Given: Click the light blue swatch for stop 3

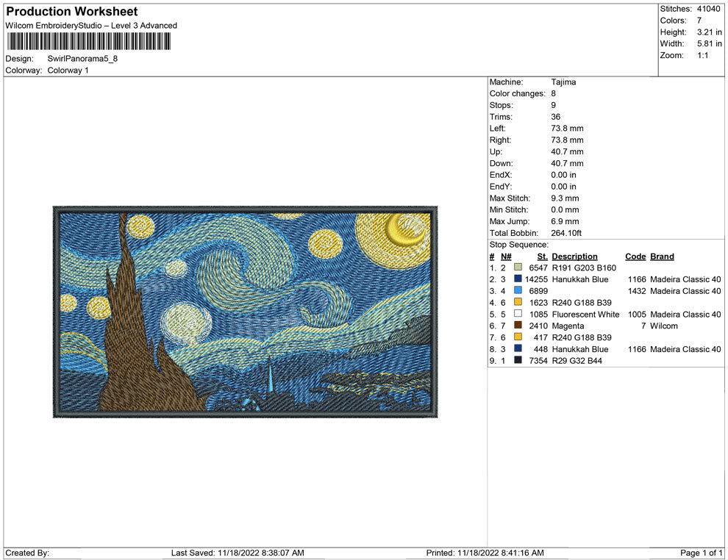Looking at the screenshot, I should [x=518, y=290].
